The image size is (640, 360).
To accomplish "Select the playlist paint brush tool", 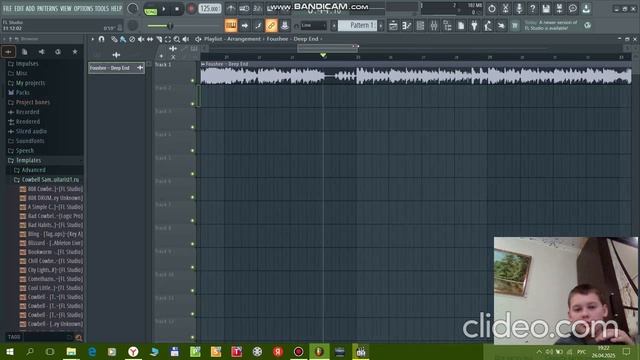I will click(x=123, y=39).
